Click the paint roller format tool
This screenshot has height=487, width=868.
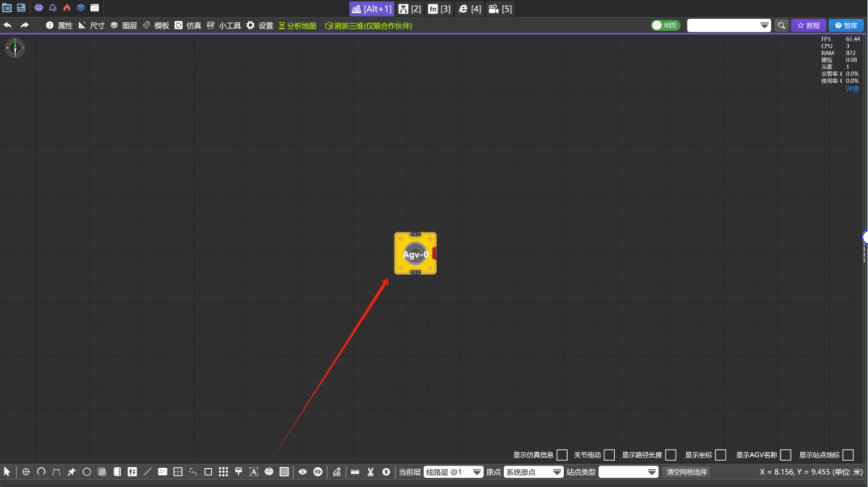(x=238, y=472)
